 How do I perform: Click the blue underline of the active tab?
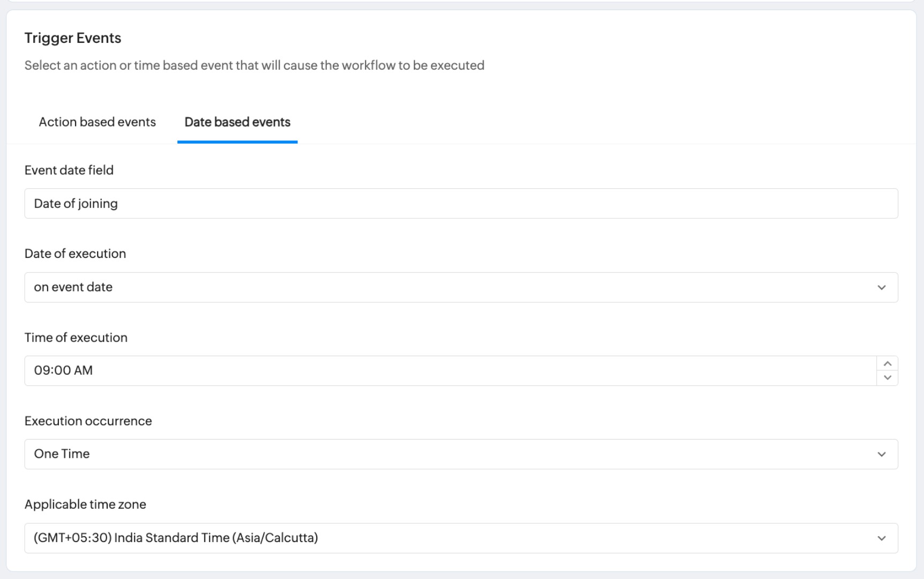(237, 142)
